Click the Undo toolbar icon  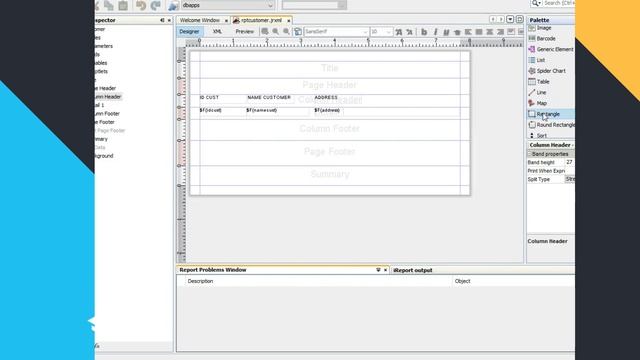[141, 5]
